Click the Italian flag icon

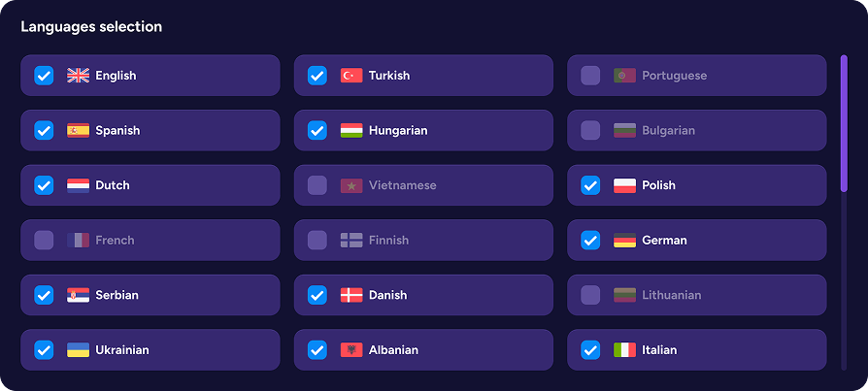coord(624,350)
